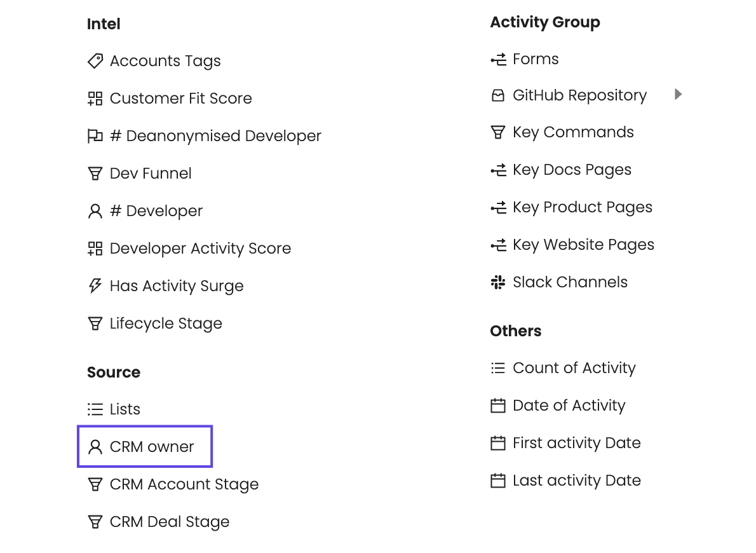Select First activity Date filter
Screen dimensions: 756x553
coord(576,443)
